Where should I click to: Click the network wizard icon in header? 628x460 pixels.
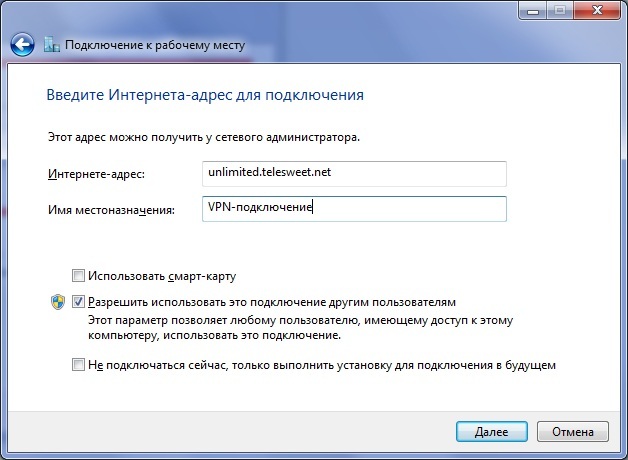(51, 46)
